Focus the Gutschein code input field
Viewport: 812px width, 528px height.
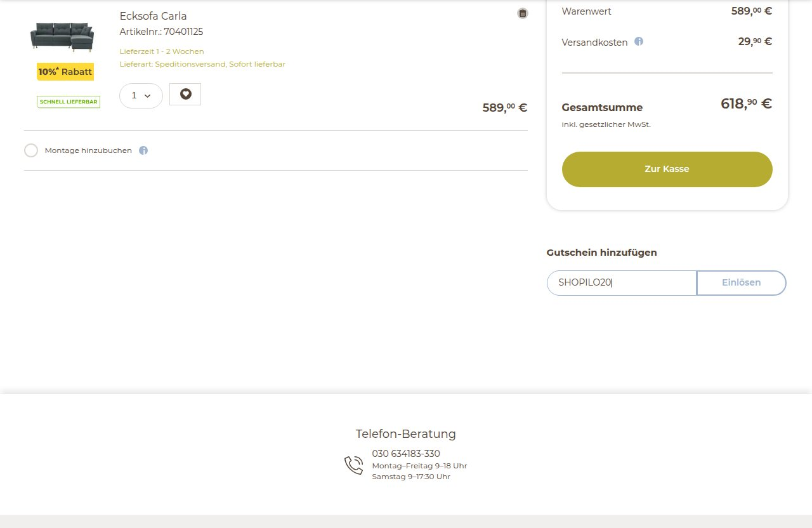(x=622, y=283)
